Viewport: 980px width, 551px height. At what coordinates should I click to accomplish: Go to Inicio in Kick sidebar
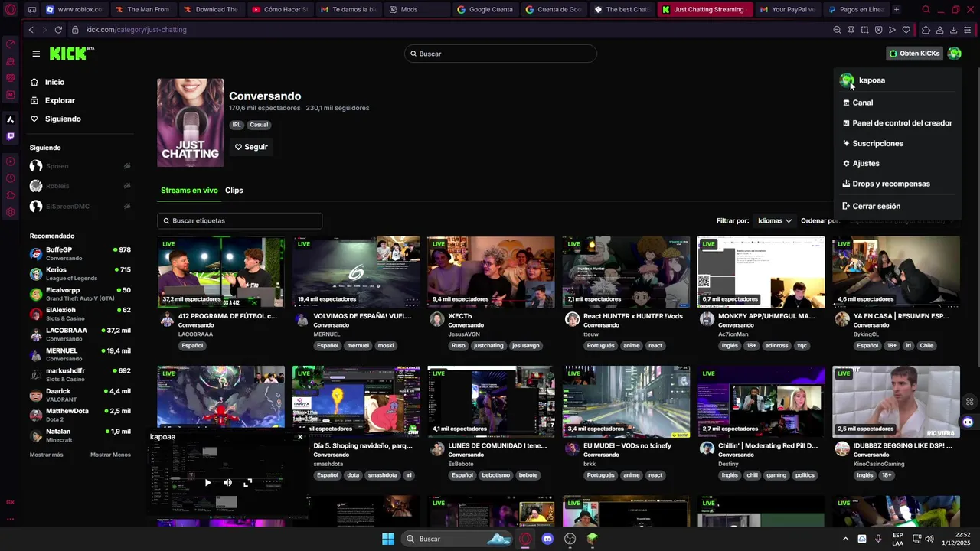click(54, 82)
